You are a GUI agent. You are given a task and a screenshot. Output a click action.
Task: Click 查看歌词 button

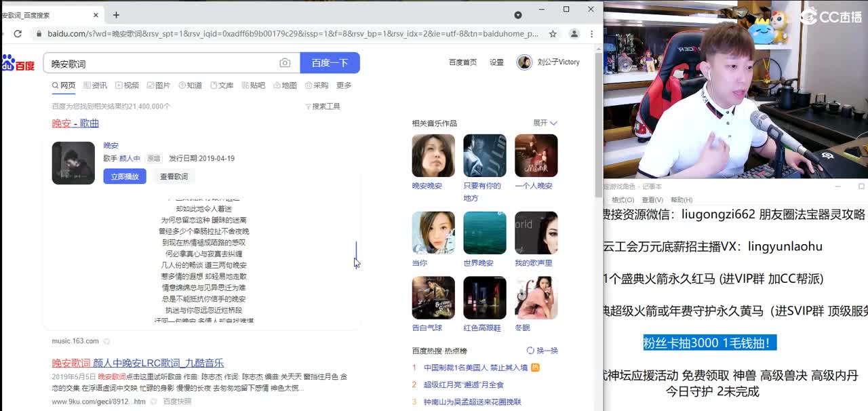174,176
